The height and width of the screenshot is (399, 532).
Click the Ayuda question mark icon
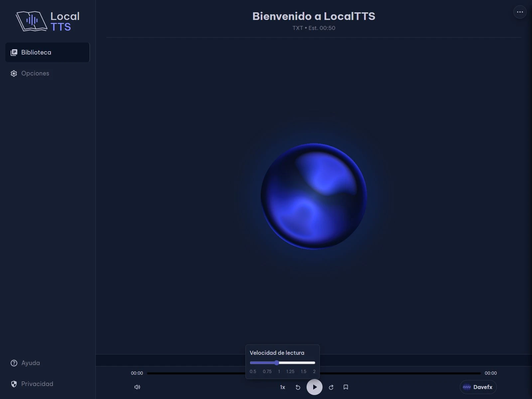pos(14,363)
